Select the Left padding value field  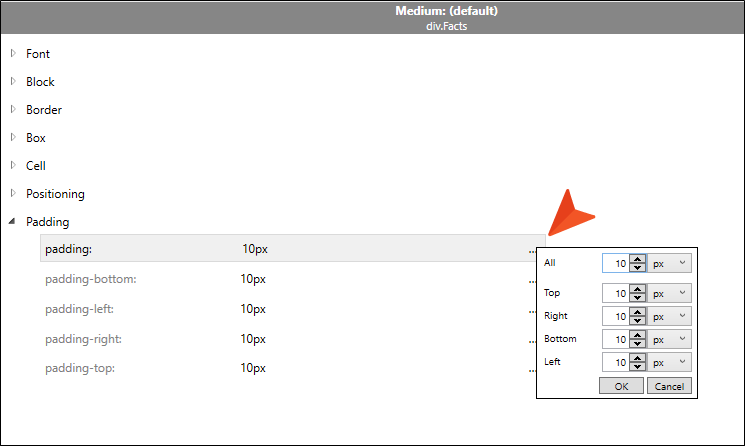(x=616, y=362)
